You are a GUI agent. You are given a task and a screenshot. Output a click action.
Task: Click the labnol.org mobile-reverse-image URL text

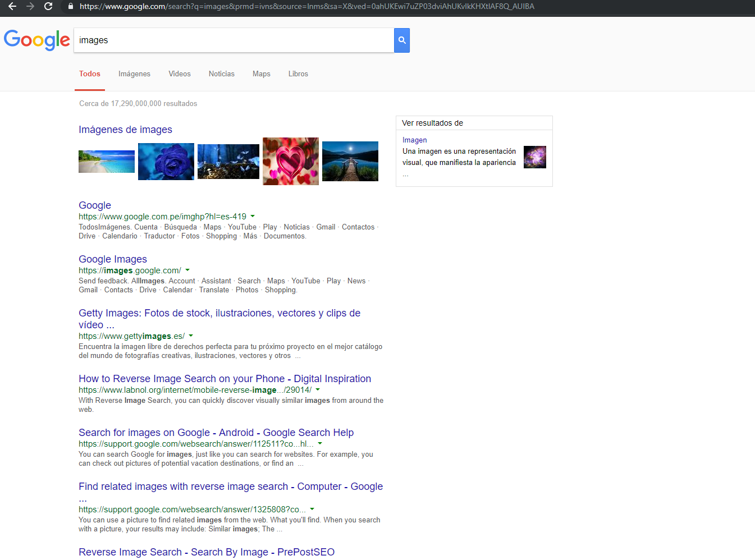click(195, 390)
